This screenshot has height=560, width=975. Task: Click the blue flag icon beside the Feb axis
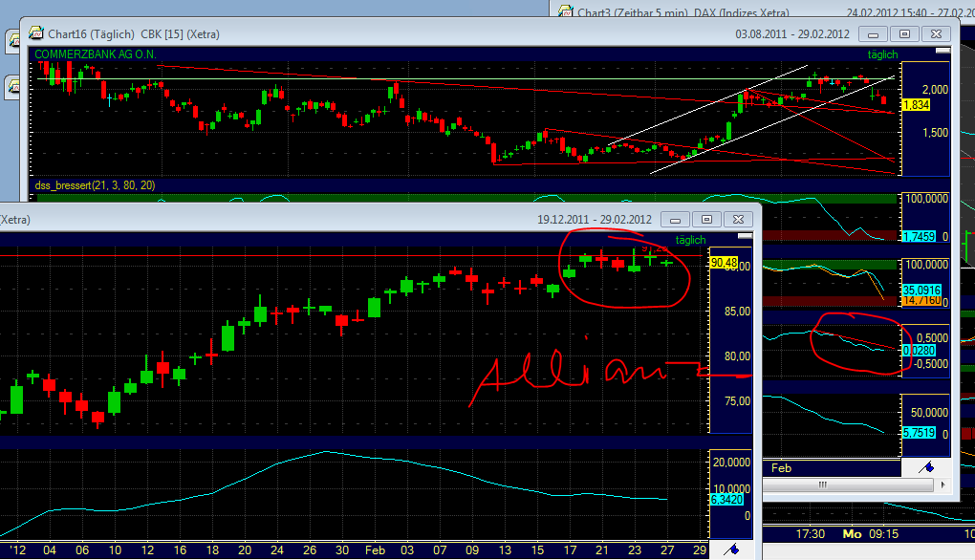click(x=926, y=468)
